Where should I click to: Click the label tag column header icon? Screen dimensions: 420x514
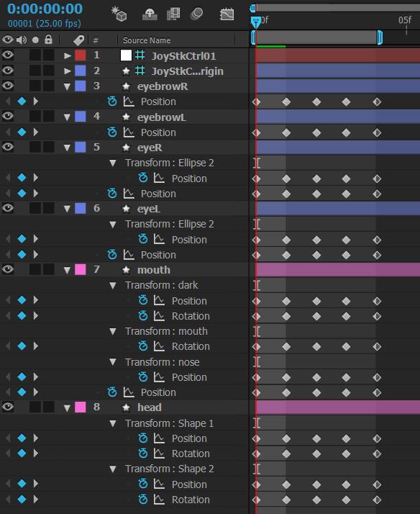(79, 40)
